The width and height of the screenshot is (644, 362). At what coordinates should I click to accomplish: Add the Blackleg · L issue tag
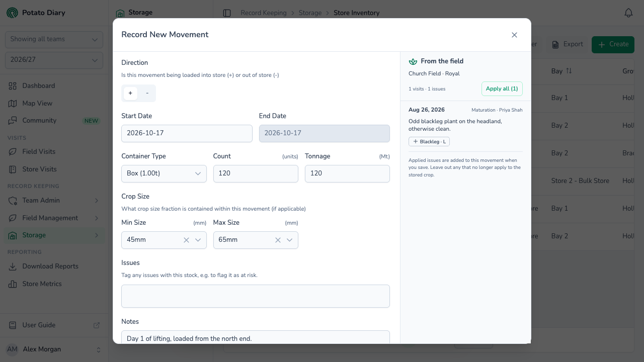(x=429, y=142)
